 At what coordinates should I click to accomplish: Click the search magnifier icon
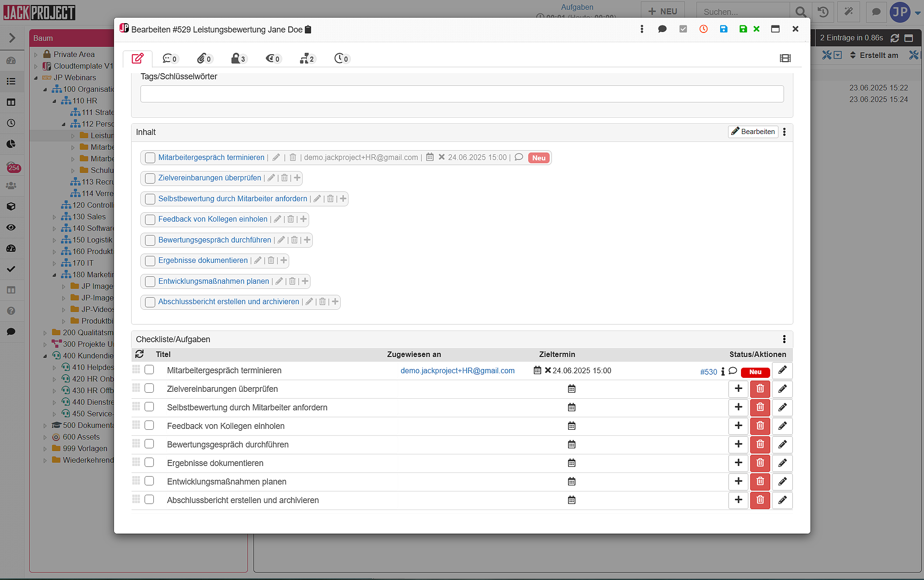point(801,12)
